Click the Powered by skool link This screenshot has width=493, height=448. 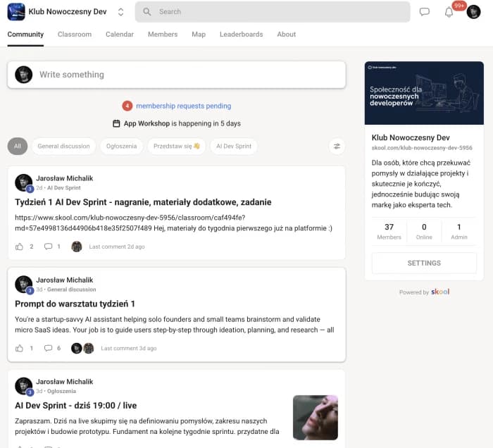coord(424,292)
